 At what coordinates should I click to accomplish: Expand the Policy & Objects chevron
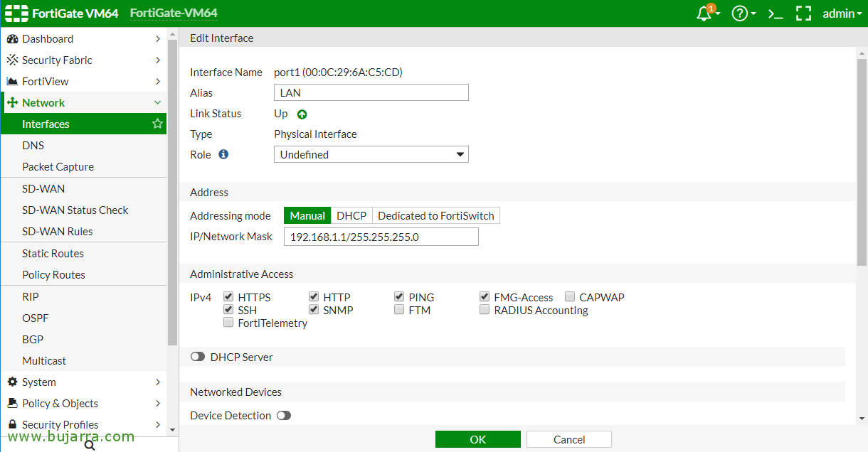158,404
